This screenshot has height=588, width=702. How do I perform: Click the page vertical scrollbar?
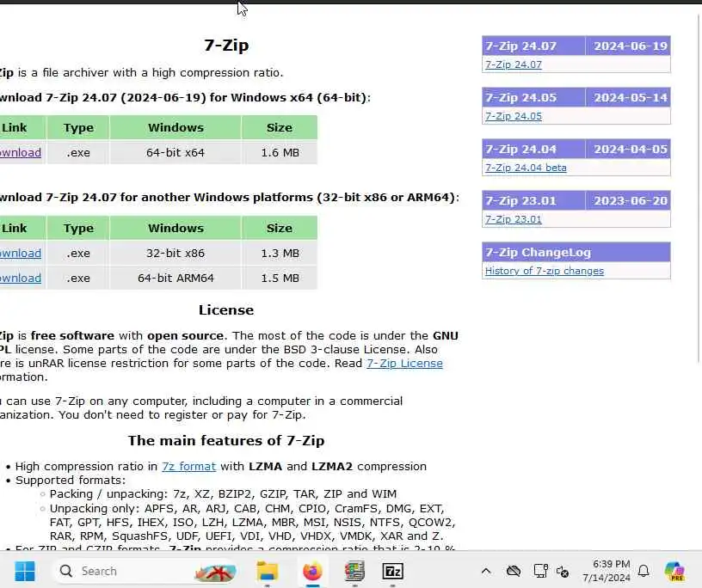[699, 188]
